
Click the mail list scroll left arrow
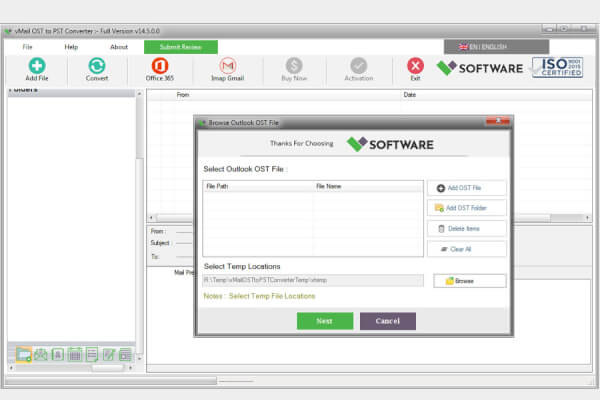coord(152,218)
